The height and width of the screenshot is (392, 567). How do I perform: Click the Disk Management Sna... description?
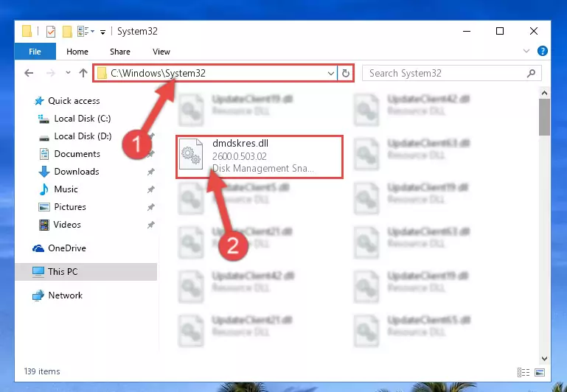click(x=263, y=169)
